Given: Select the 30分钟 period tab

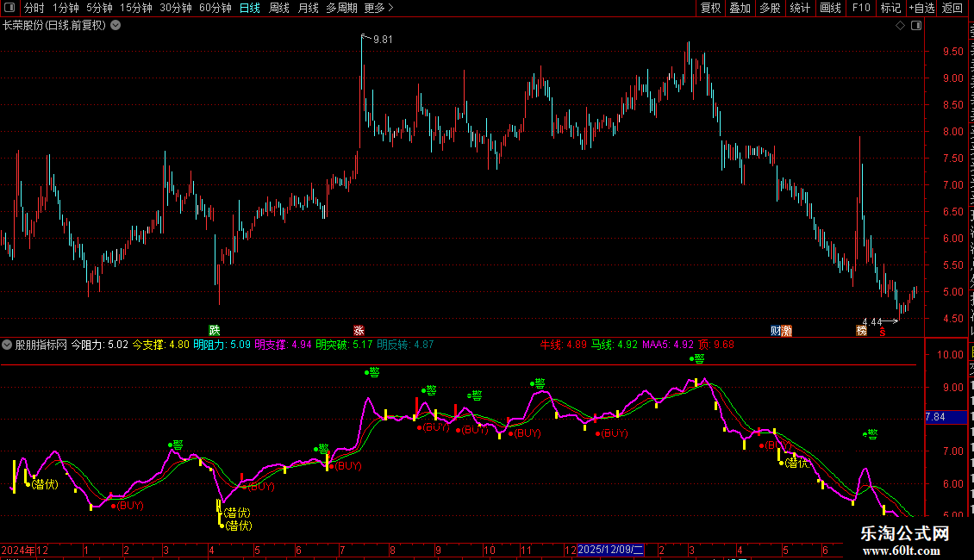Looking at the screenshot, I should point(176,8).
